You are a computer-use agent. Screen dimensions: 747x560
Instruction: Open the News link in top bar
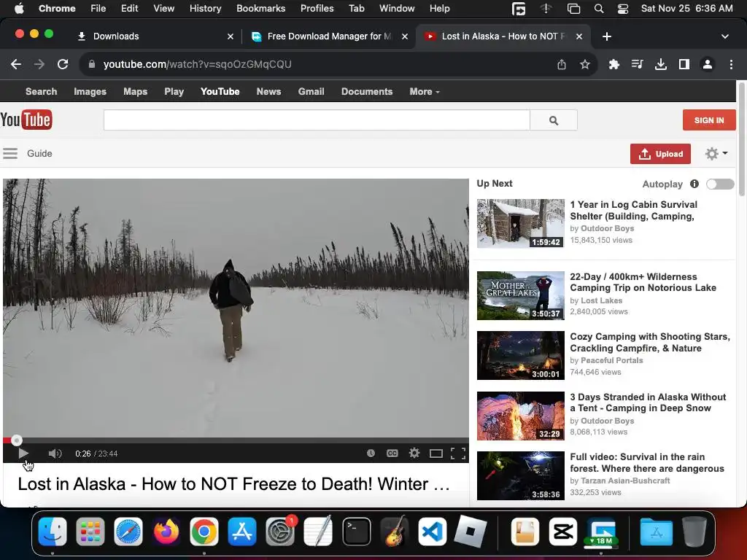[268, 91]
